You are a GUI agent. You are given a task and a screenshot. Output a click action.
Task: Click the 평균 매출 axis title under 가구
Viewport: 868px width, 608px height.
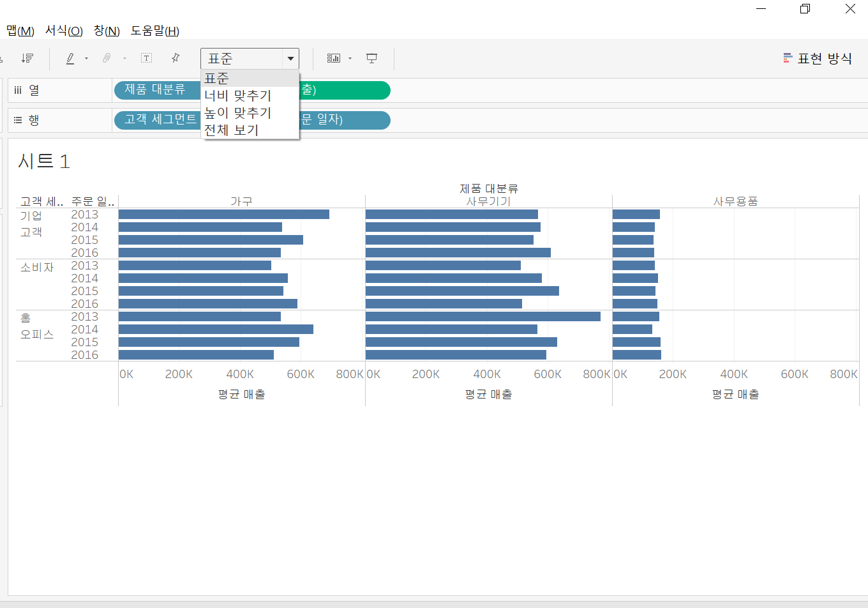(x=241, y=395)
